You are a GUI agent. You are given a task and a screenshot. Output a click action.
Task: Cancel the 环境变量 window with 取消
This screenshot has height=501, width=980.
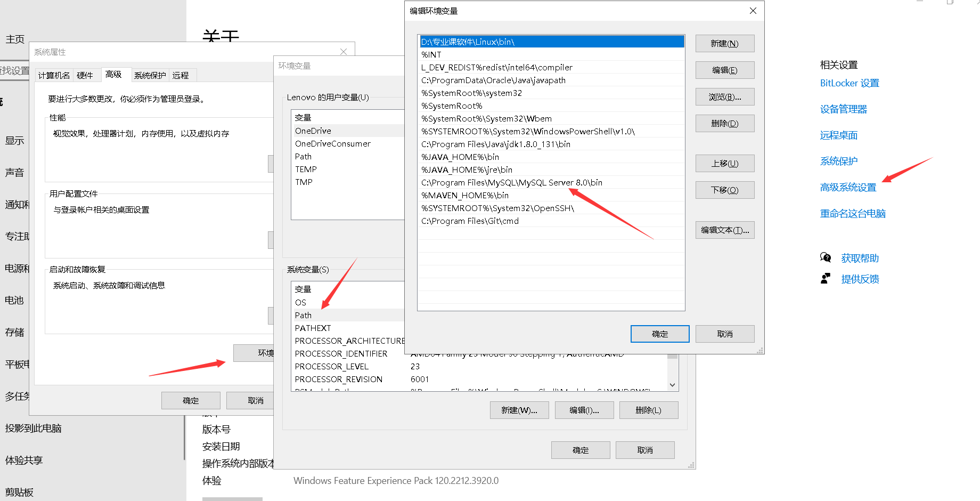(645, 450)
